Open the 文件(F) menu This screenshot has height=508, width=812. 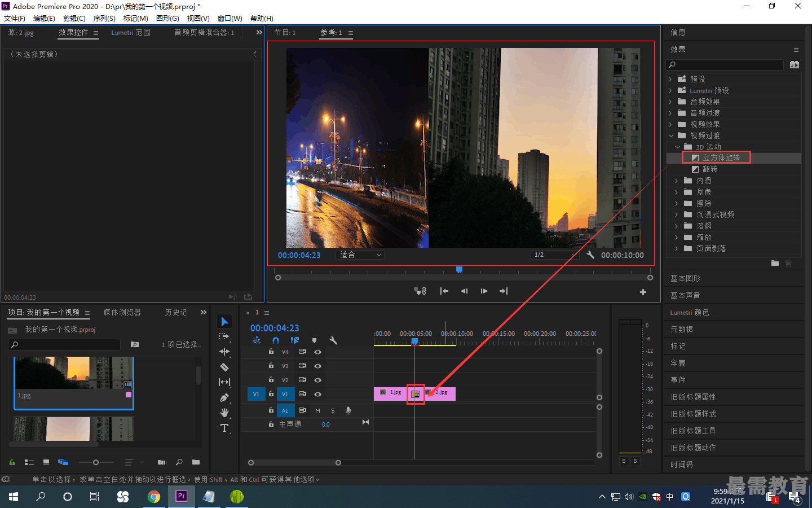pos(15,18)
